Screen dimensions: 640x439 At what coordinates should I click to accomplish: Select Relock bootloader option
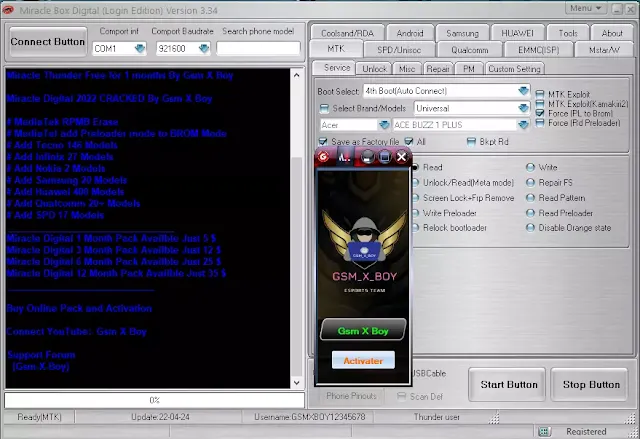416,228
